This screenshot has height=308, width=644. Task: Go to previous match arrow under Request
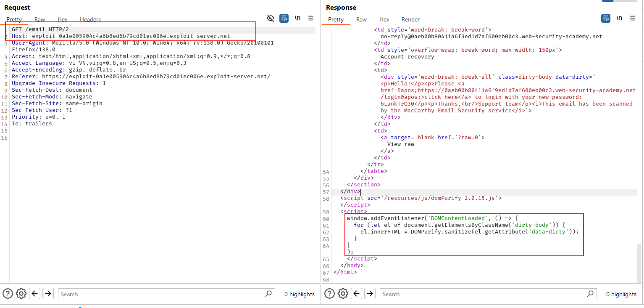(35, 294)
